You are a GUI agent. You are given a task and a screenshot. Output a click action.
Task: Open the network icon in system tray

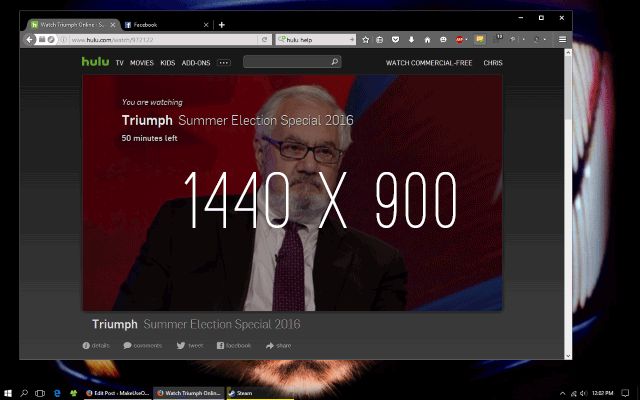[x=573, y=393]
